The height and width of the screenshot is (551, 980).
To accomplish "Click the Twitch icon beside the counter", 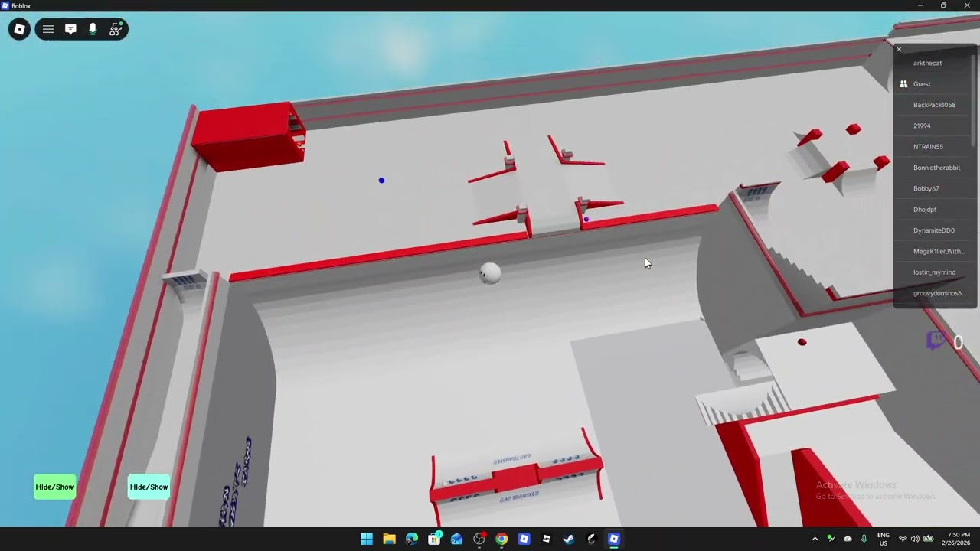I will (936, 341).
